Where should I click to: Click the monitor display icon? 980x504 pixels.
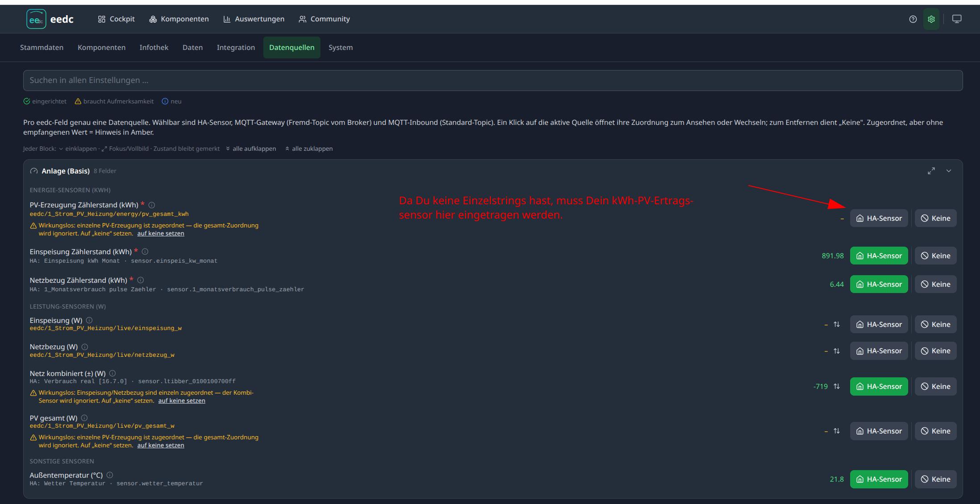tap(957, 19)
